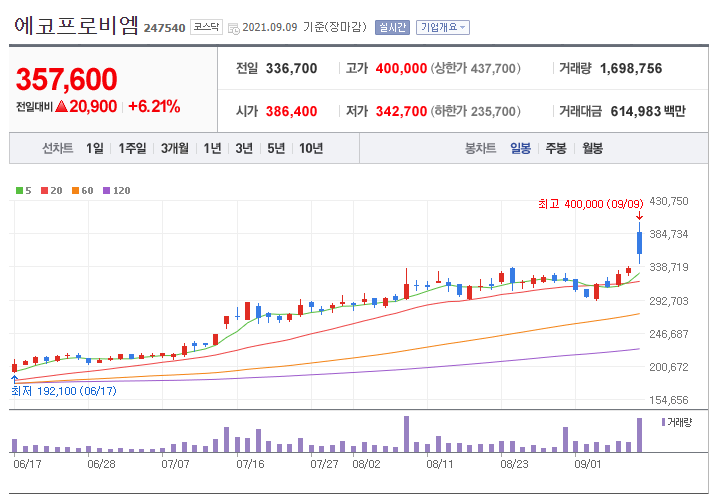Click the 실시간 button
Viewport: 709px width, 494px height.
click(392, 28)
